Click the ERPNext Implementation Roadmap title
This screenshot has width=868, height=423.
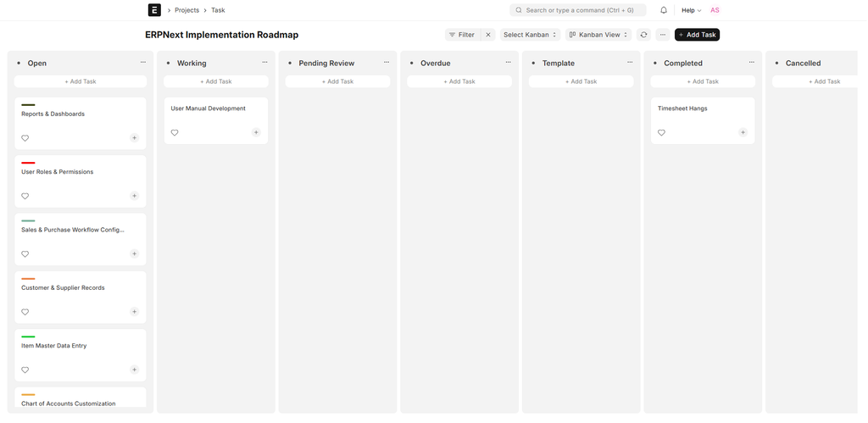[x=222, y=35]
